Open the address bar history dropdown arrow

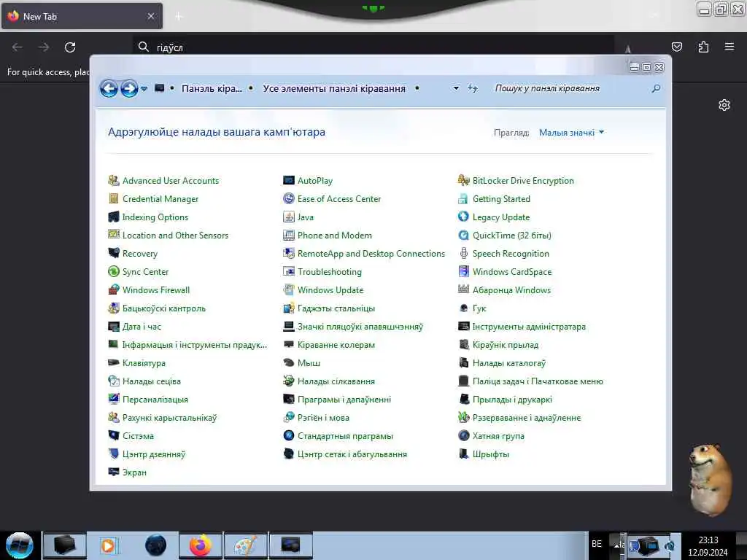456,88
